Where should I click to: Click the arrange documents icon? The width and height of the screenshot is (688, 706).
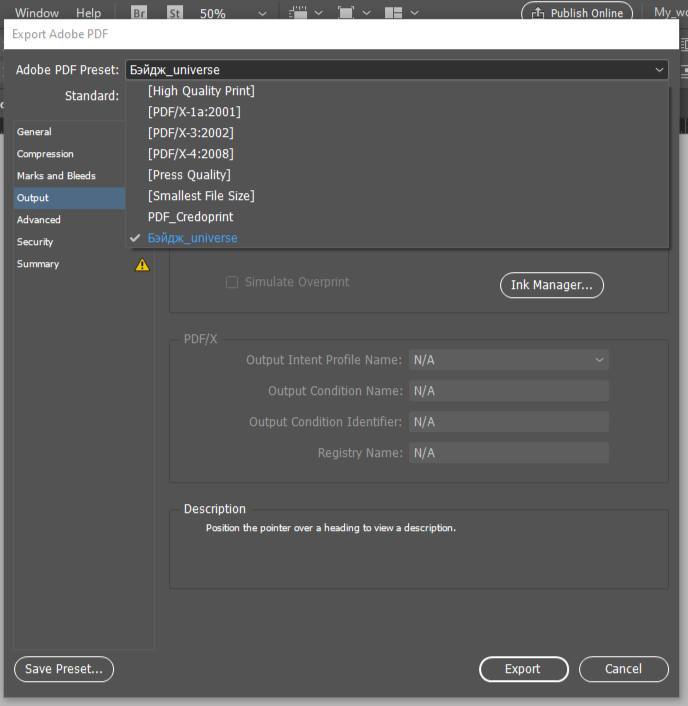pyautogui.click(x=394, y=14)
